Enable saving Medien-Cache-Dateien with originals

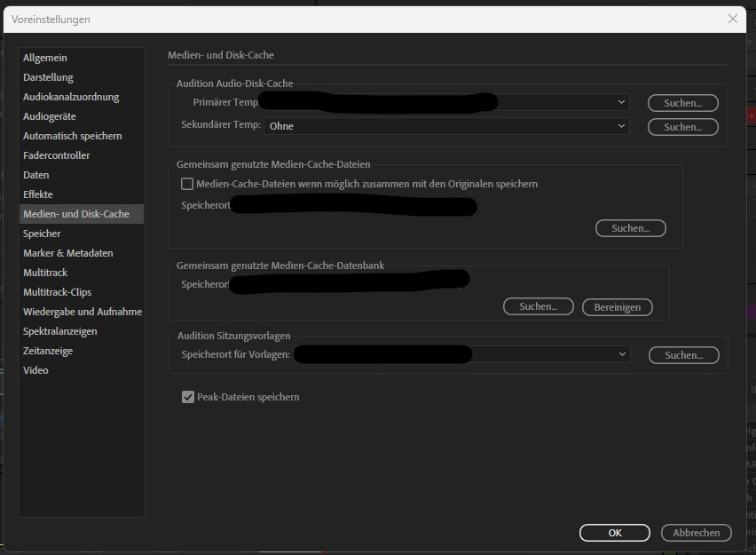coord(187,184)
